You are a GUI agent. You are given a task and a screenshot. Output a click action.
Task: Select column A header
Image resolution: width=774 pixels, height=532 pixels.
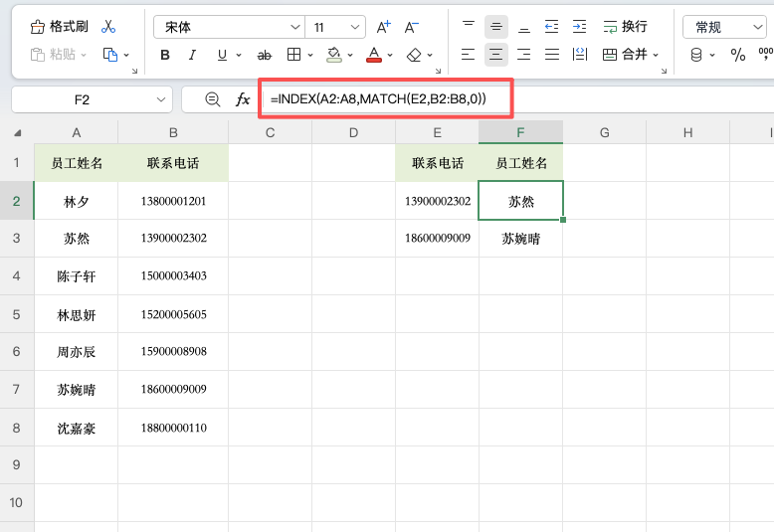pos(76,132)
